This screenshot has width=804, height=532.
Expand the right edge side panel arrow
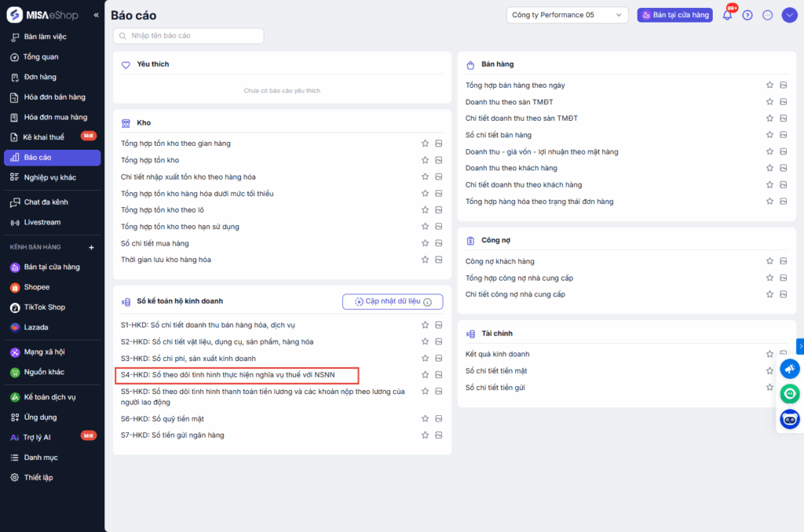[x=799, y=346]
